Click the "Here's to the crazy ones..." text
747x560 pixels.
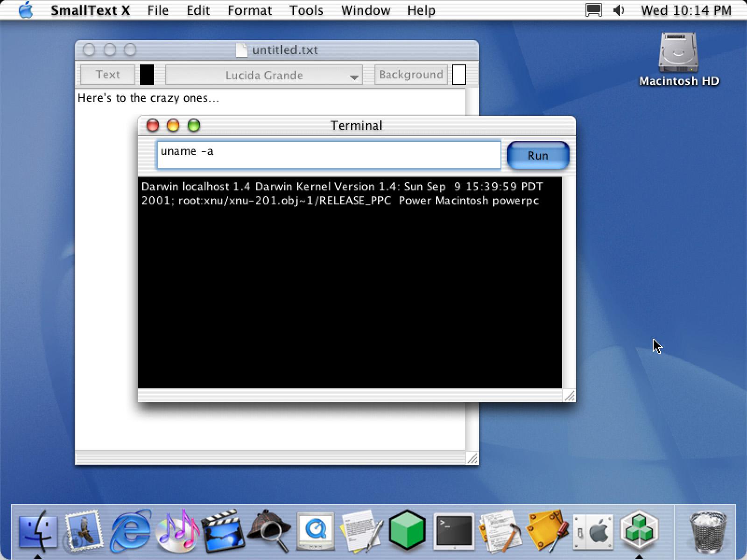148,98
